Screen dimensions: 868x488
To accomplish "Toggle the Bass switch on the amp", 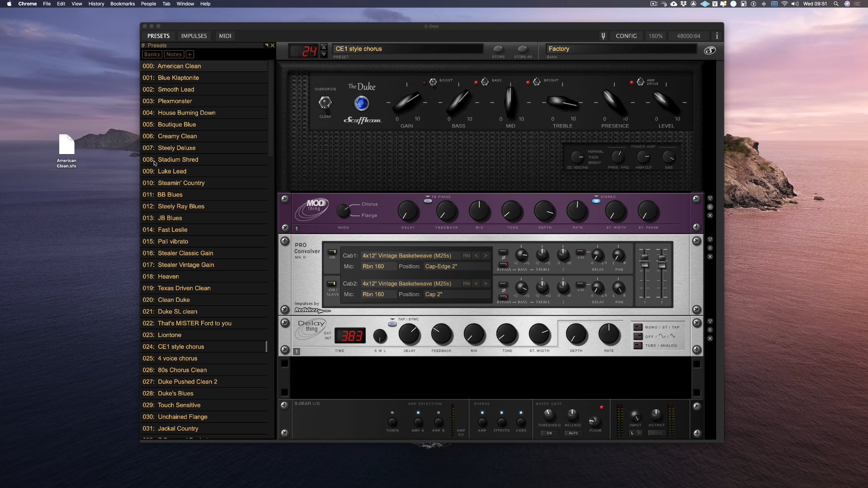I will 485,82.
